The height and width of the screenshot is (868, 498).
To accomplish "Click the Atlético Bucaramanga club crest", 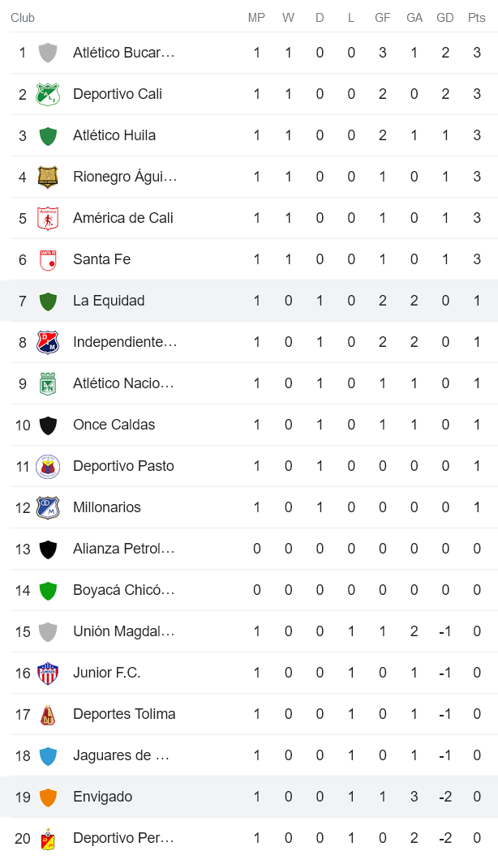I will [x=48, y=53].
